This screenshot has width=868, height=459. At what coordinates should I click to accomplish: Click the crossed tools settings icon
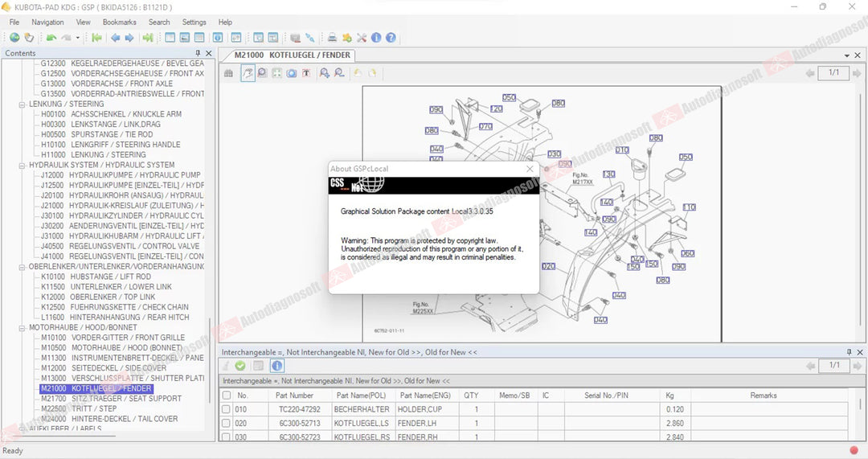362,38
